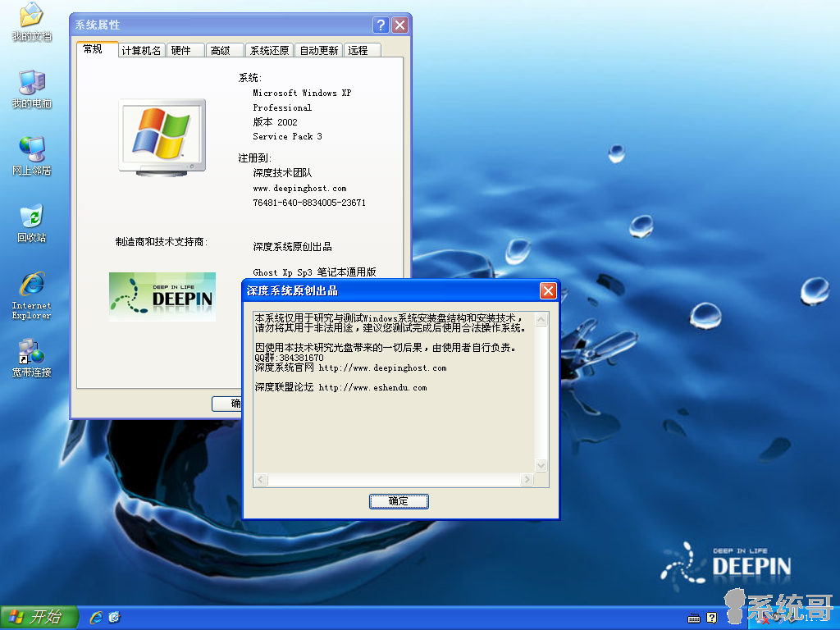
Task: Click the scroll down arrow in message box
Action: (541, 466)
